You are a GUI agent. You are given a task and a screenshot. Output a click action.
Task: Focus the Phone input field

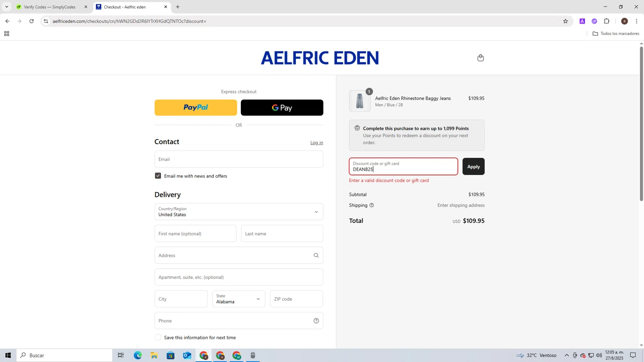(239, 321)
